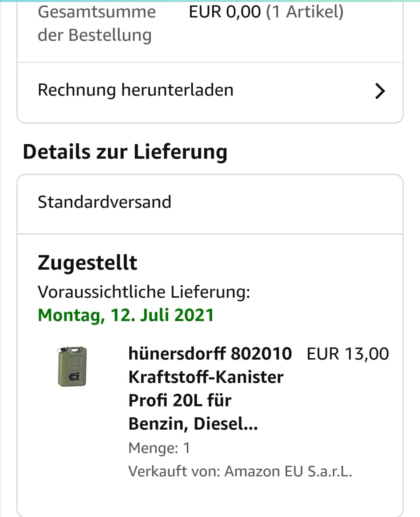Tap the Voraussichtliche Lieferung: label
The width and height of the screenshot is (420, 517).
[144, 292]
